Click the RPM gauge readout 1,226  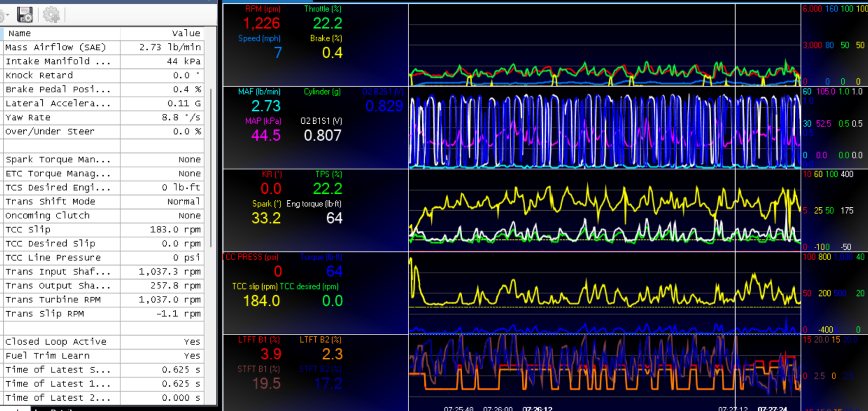261,23
